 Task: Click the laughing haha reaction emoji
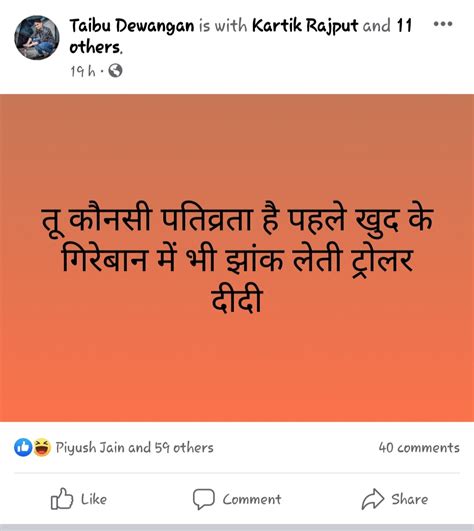coord(42,447)
